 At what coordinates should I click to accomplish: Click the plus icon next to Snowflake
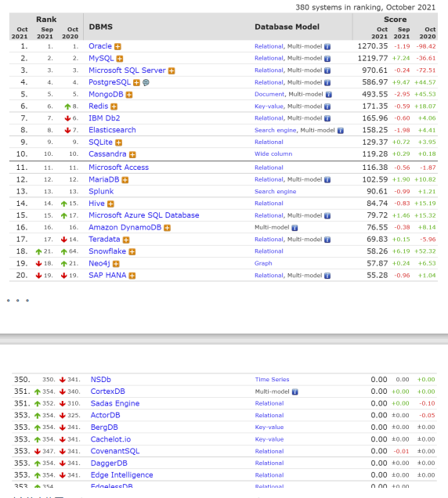pos(132,252)
